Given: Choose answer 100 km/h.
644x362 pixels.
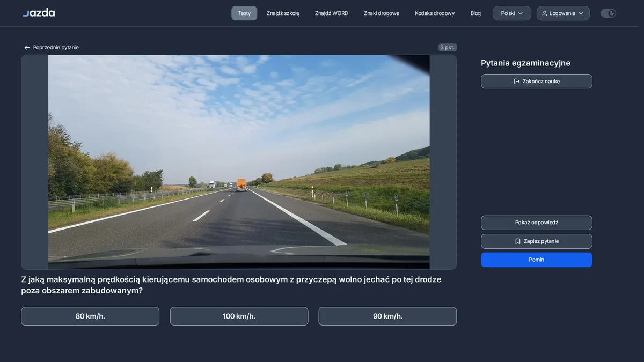Looking at the screenshot, I should [239, 316].
